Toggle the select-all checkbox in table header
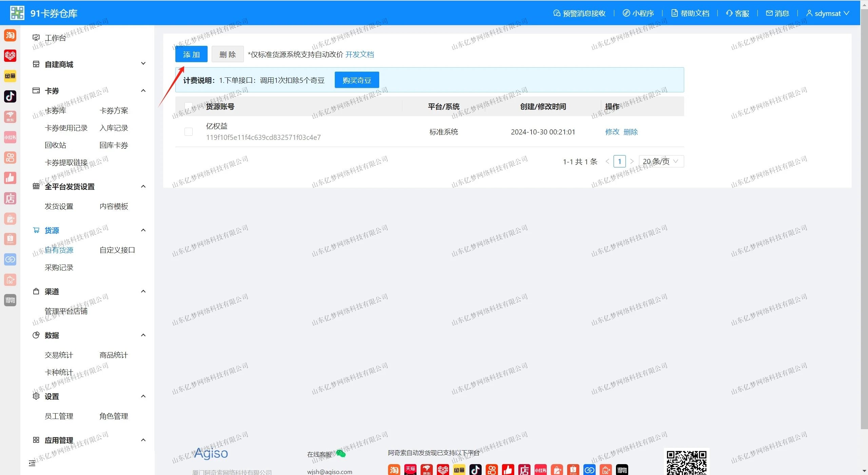 188,106
